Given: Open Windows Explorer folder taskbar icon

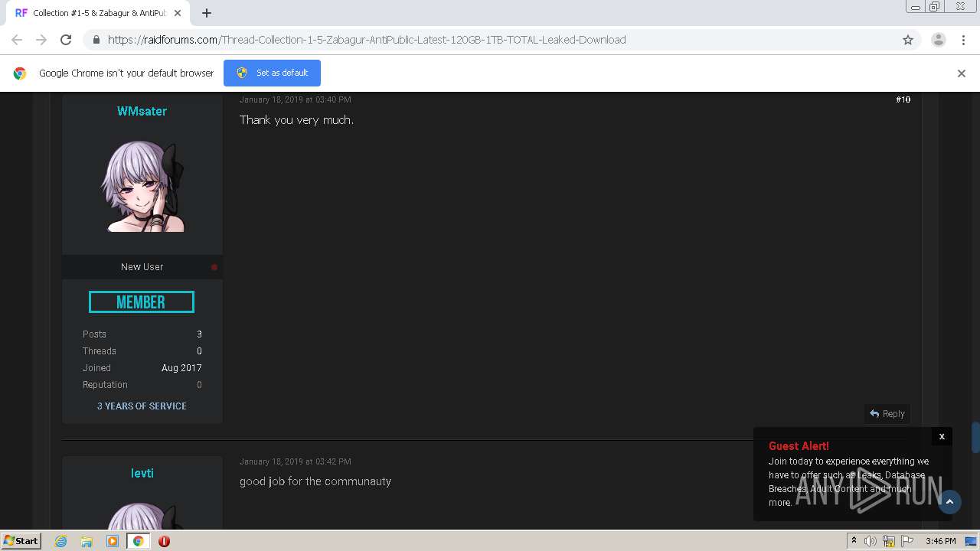Looking at the screenshot, I should pos(87,541).
